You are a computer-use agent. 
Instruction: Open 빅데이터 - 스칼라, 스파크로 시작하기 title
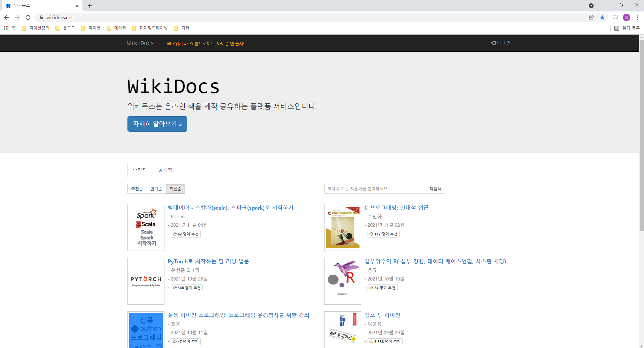point(230,208)
